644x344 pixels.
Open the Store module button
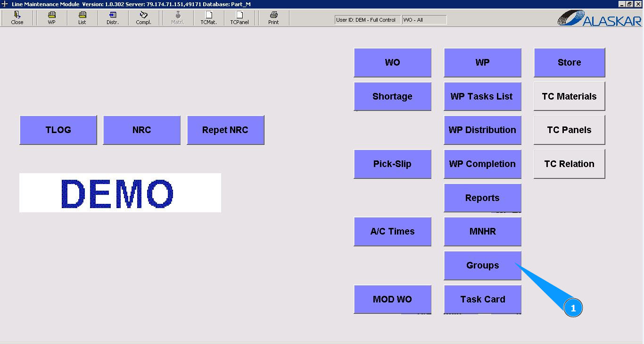coord(569,62)
